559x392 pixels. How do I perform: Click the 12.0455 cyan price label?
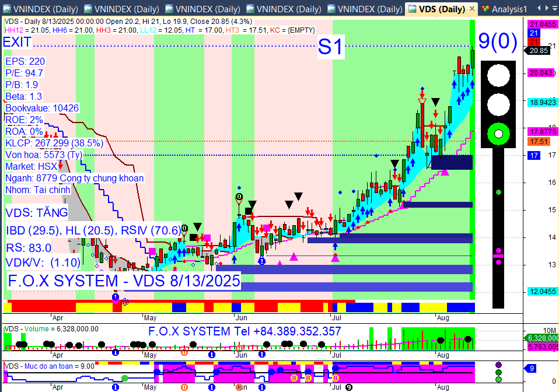tap(543, 292)
